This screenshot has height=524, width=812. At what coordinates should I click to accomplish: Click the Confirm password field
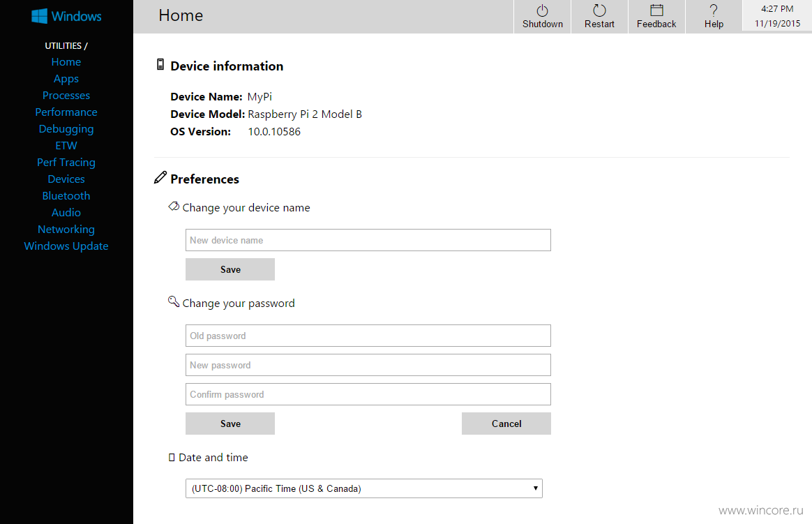click(368, 394)
